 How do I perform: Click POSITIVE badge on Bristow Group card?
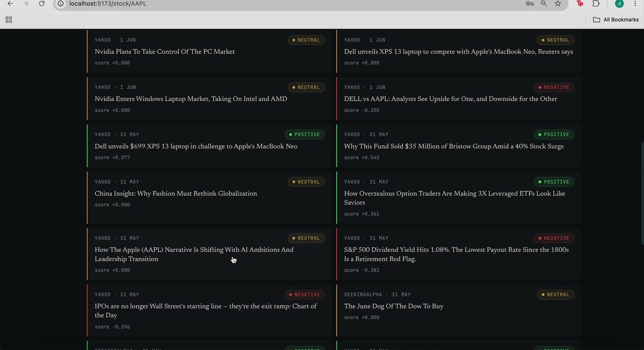[554, 135]
